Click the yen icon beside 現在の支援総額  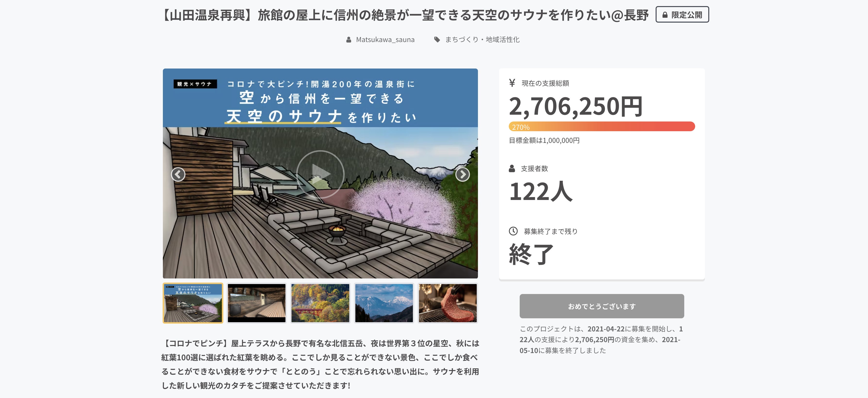tap(512, 83)
